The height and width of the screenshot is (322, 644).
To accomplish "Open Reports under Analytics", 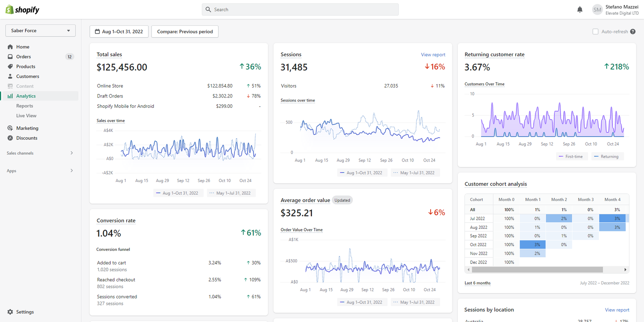I will [x=24, y=106].
